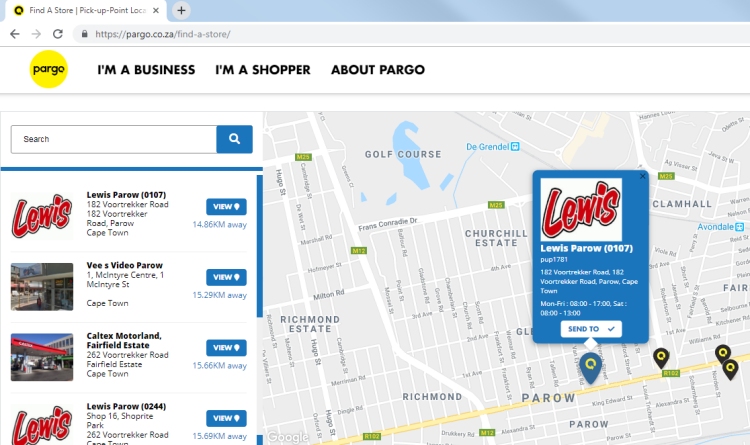View Caltex Motorland Fairfield Estate location
Viewport: 750px width, 445px height.
226,347
